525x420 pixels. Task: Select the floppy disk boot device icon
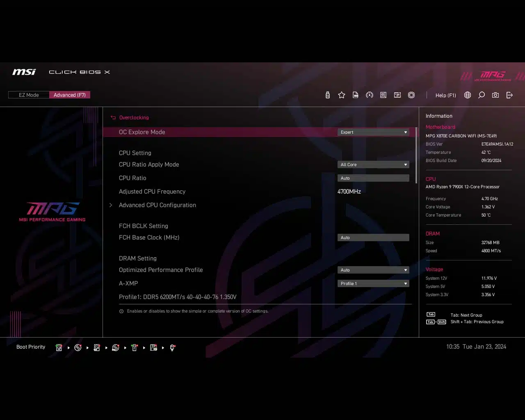pyautogui.click(x=153, y=348)
